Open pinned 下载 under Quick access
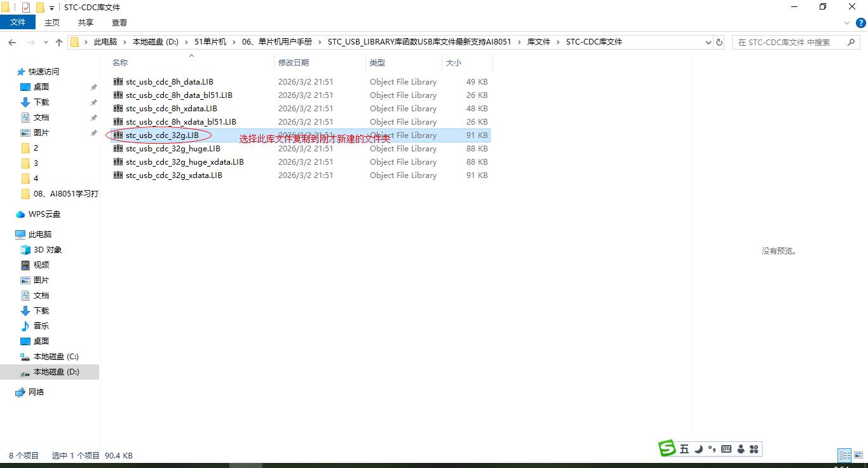 tap(41, 102)
